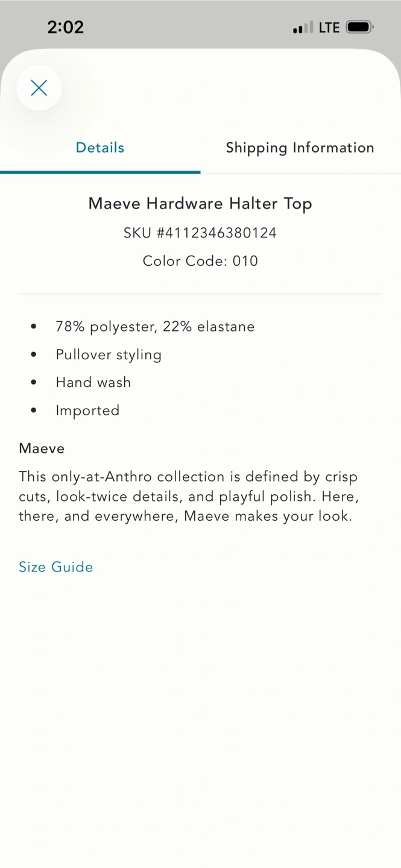Tap the battery icon in status bar
The height and width of the screenshot is (868, 401).
[x=359, y=27]
